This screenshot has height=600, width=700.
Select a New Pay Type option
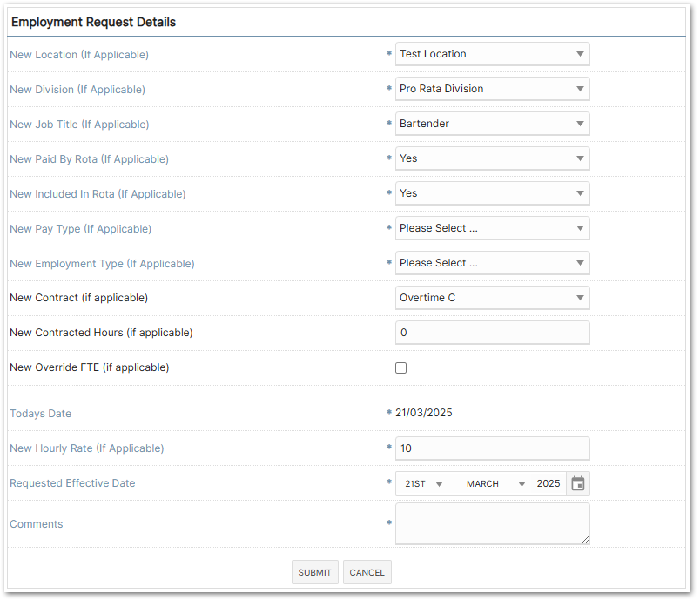click(492, 228)
